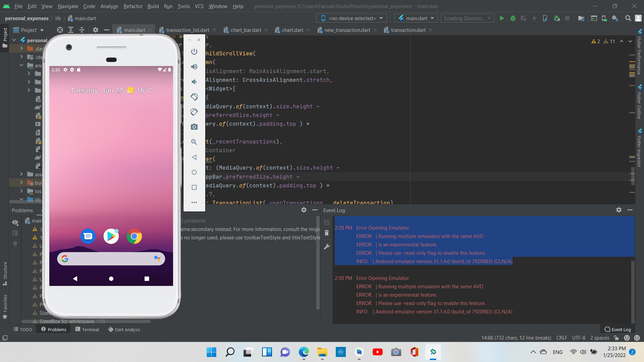Open the no device selected dropdown
The image size is (644, 362).
[352, 18]
